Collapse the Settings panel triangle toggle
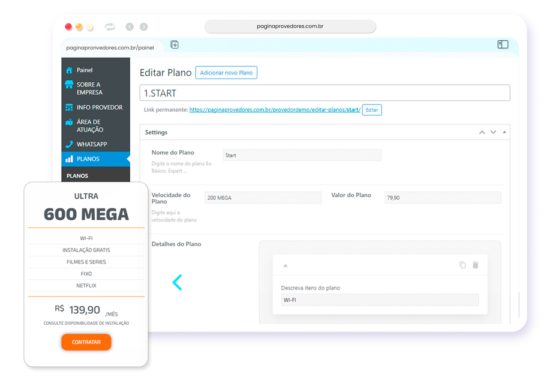Screen dimensions: 540x392 [x=504, y=132]
